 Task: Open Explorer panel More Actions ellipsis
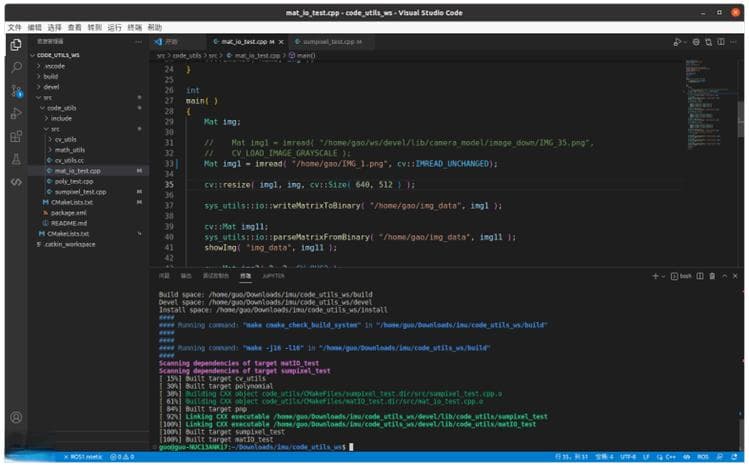pyautogui.click(x=138, y=42)
